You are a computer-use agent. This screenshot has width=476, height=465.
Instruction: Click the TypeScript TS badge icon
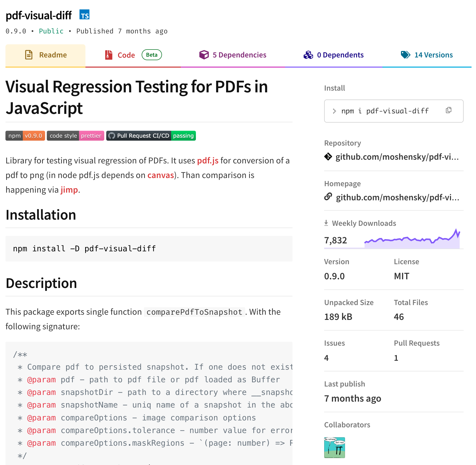click(x=84, y=15)
